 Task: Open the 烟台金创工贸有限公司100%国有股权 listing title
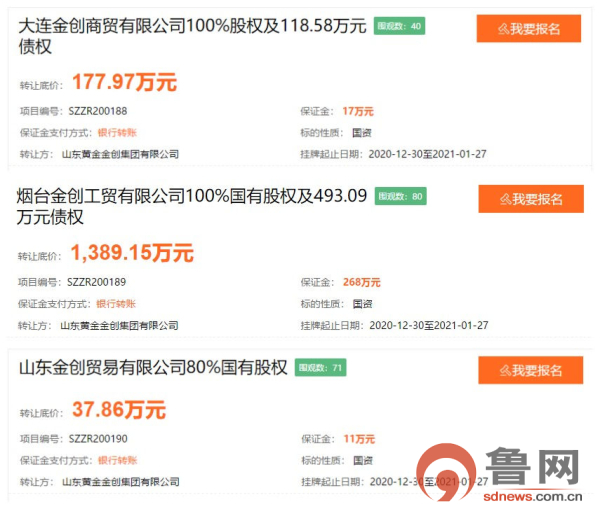192,206
